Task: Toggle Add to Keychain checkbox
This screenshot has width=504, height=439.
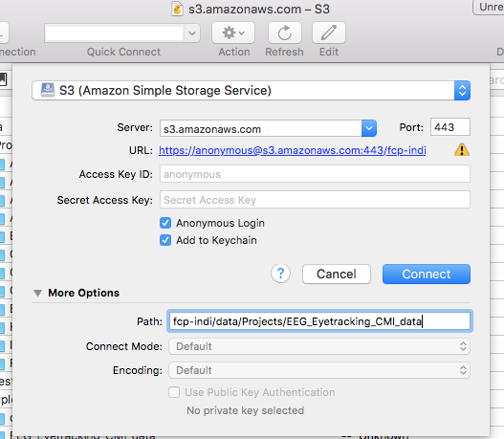Action: click(x=165, y=240)
